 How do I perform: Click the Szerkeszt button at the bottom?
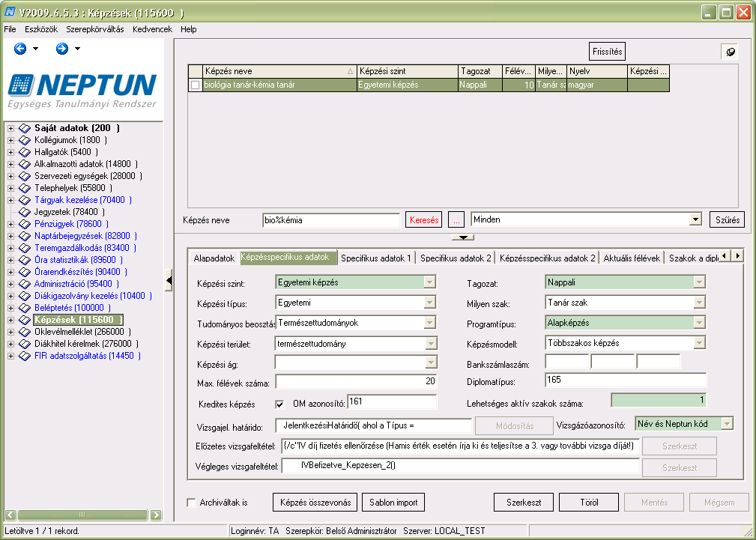click(x=524, y=503)
